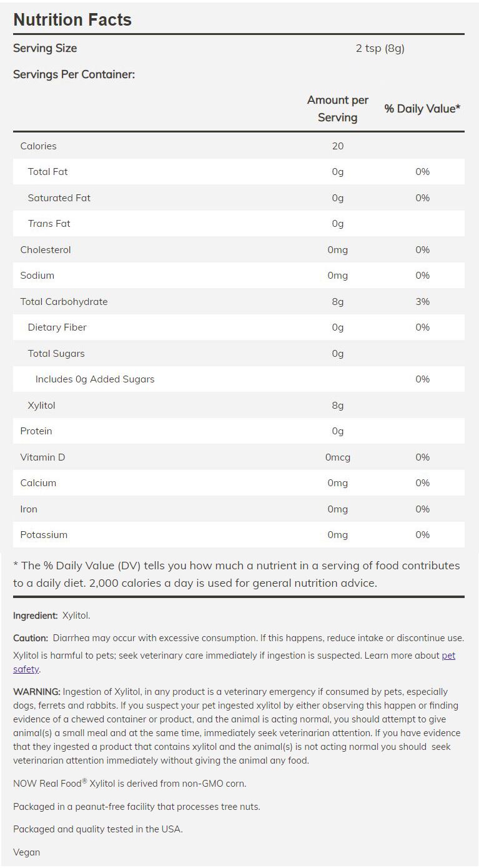
Task: Click the Total Carbohydrate 3% daily value
Action: [x=422, y=301]
